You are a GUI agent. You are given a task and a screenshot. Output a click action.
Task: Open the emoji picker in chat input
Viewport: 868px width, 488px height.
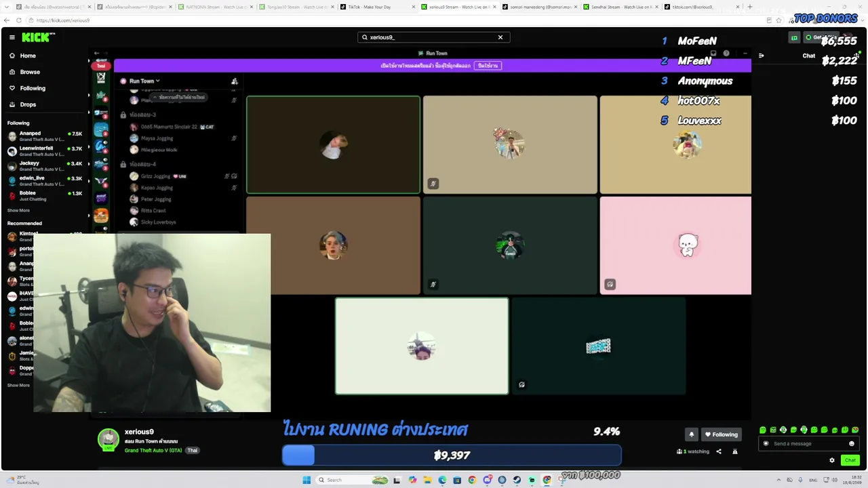click(852, 444)
